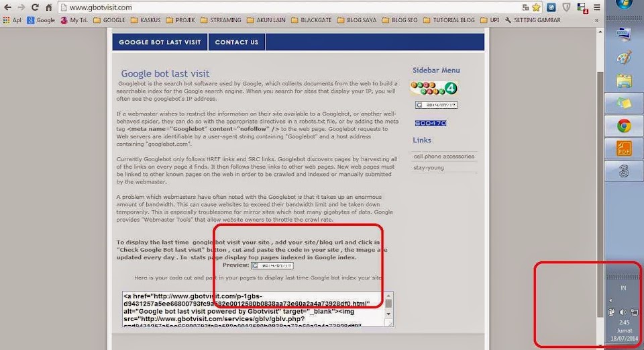Open the 3 modem app in taskbar
Screen dimensions: 644x350
pyautogui.click(x=624, y=171)
